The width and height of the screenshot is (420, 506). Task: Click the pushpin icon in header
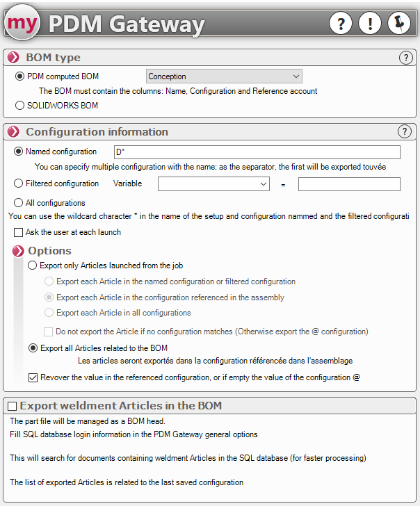pos(398,24)
